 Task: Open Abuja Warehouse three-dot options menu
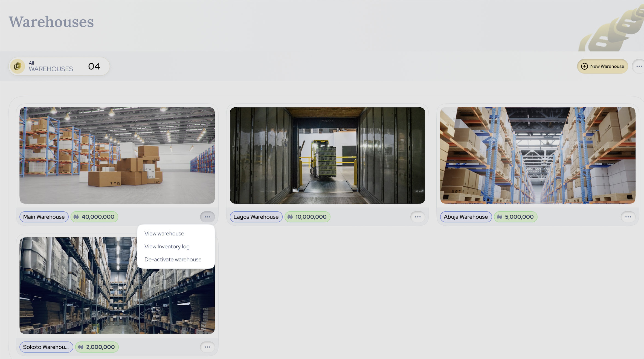pos(628,217)
